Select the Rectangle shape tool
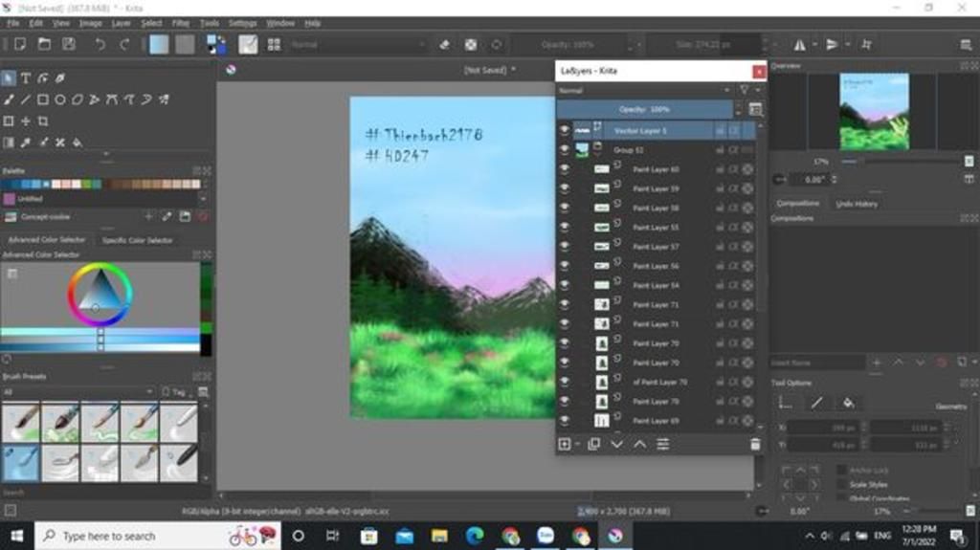Screen dimensions: 980x550 pos(42,99)
